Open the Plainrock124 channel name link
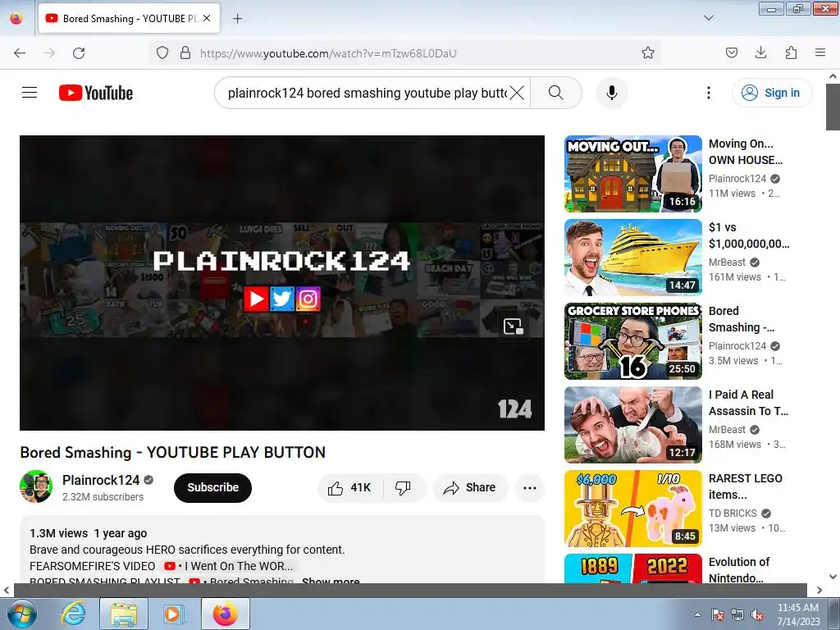The image size is (840, 630). (101, 480)
